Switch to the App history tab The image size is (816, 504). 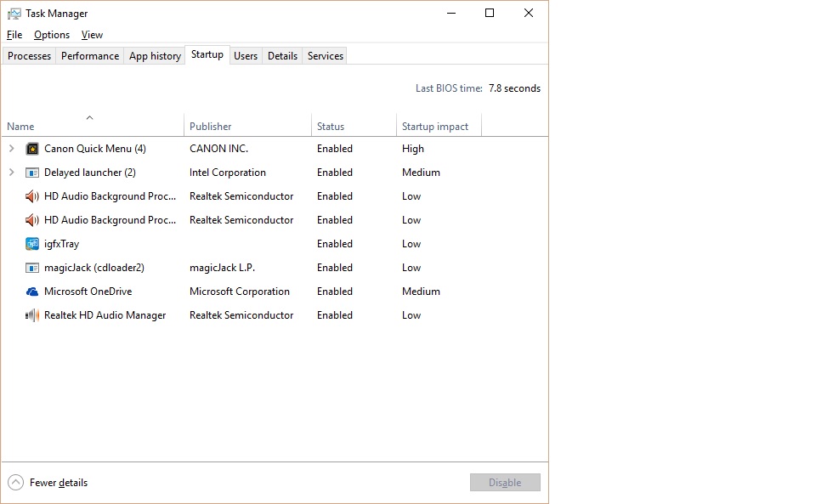(155, 55)
